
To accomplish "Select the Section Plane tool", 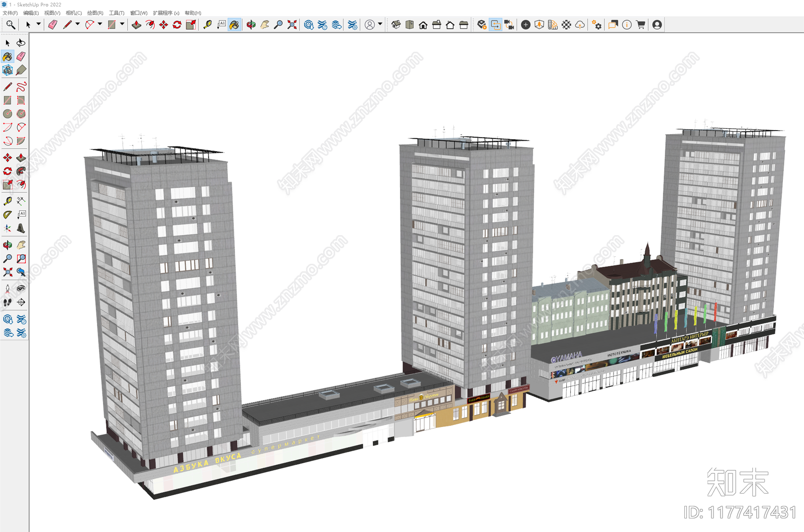I will tap(21, 302).
